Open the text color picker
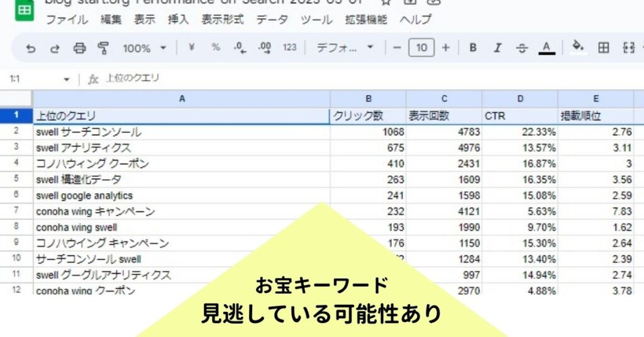 pos(547,48)
